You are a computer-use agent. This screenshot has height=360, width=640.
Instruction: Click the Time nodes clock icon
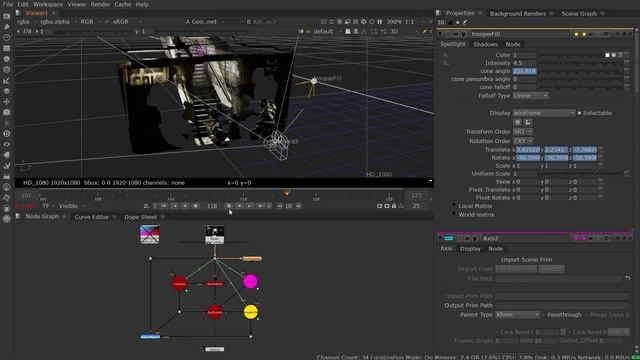tap(7, 38)
